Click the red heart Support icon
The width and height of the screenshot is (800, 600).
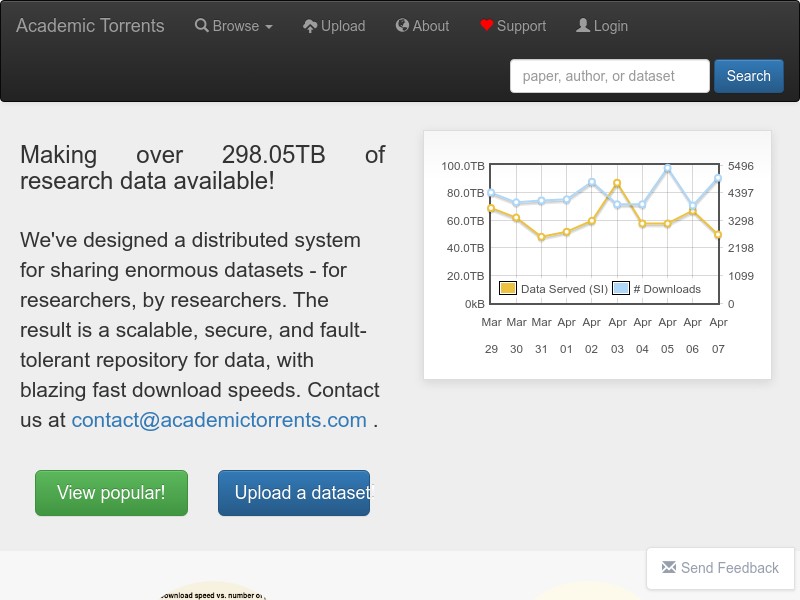(487, 26)
